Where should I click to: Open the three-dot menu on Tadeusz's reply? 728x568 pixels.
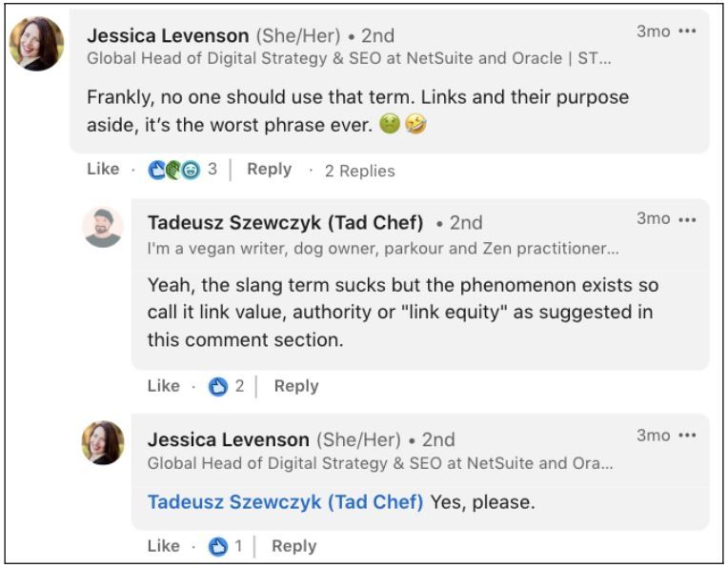687,219
